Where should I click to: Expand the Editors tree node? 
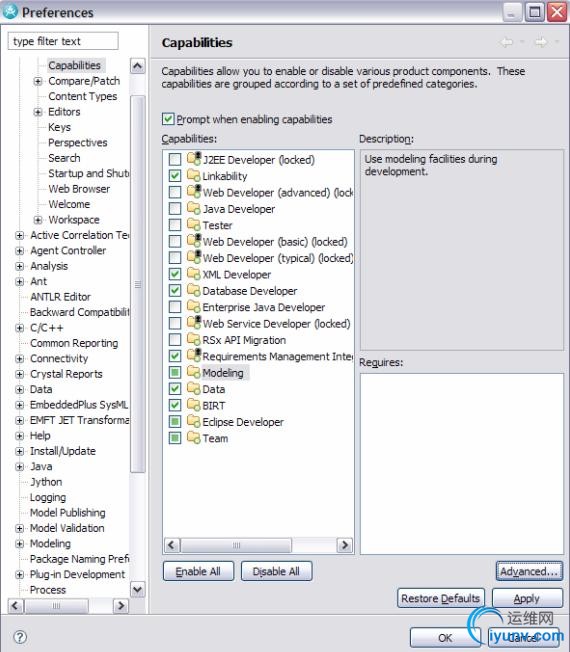pos(38,112)
